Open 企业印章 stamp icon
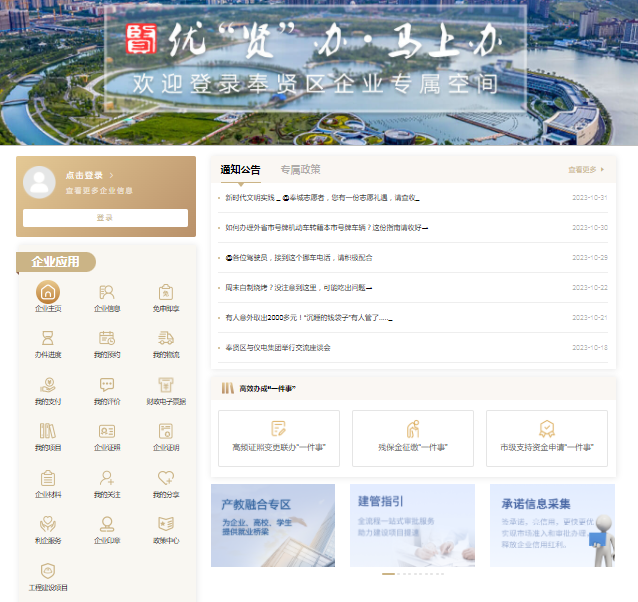 [x=107, y=524]
